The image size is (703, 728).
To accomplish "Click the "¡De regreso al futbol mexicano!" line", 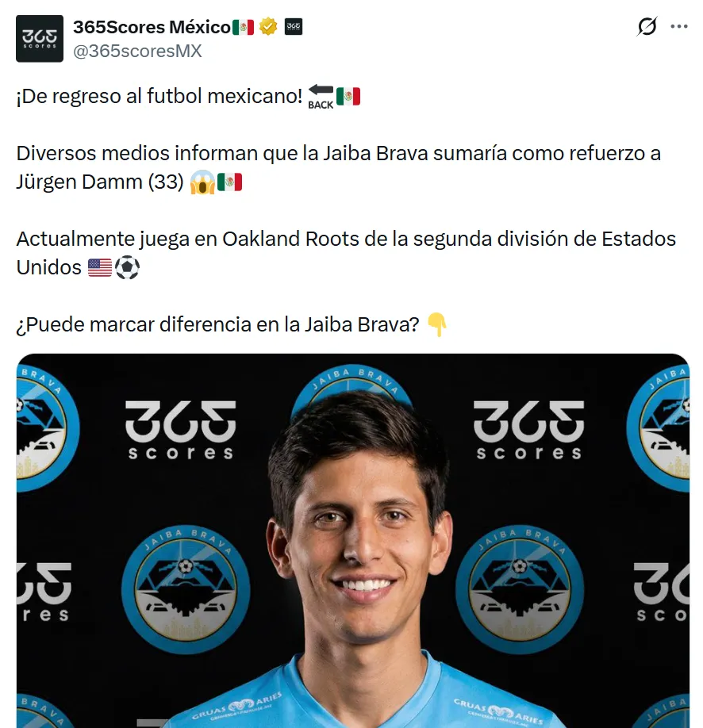I will [159, 97].
